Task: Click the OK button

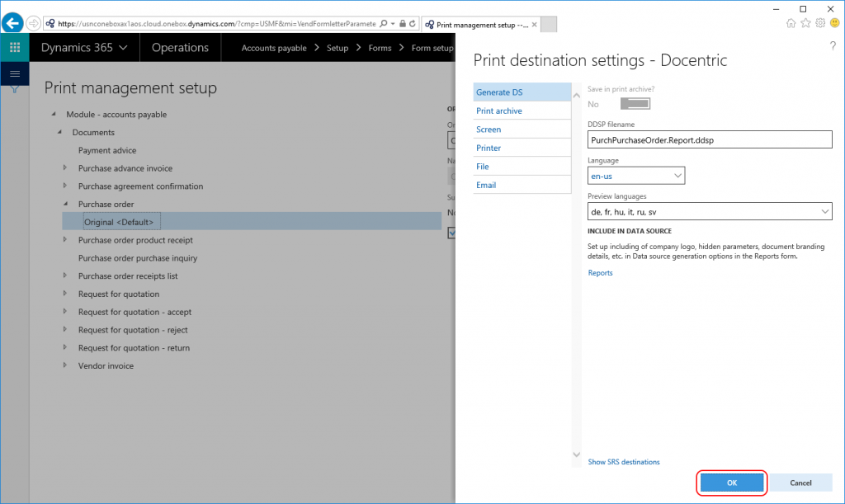Action: tap(732, 483)
